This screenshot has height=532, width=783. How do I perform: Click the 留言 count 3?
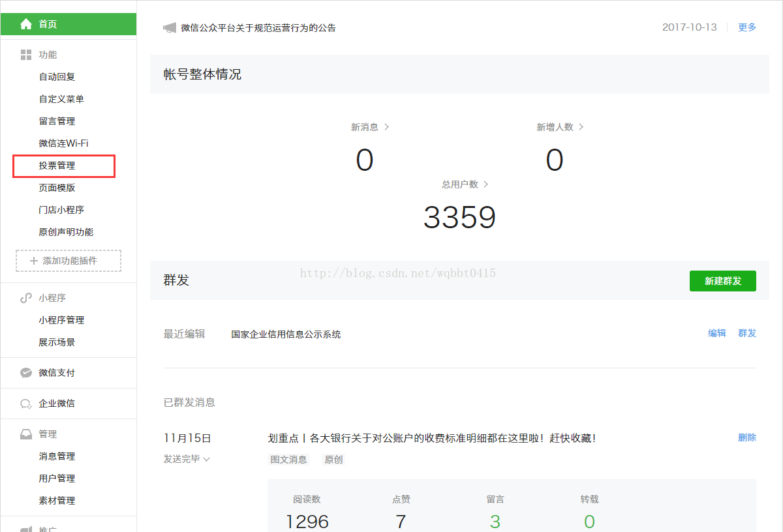click(495, 522)
